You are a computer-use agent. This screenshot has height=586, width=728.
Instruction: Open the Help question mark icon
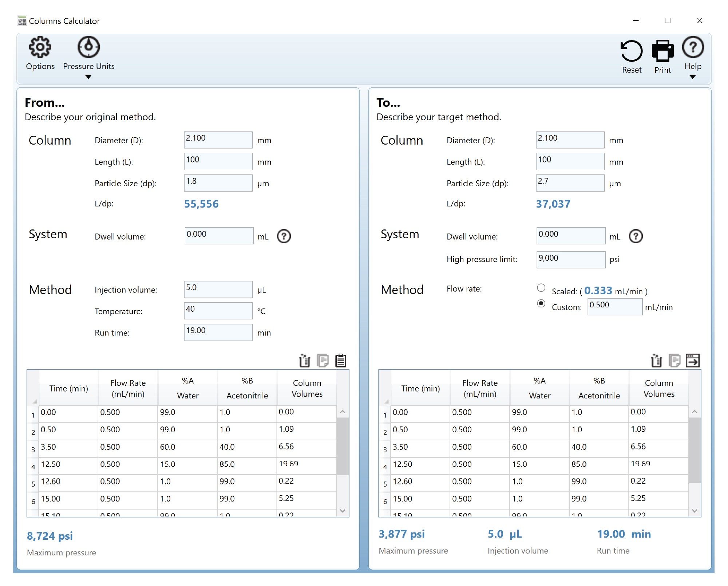coord(693,47)
